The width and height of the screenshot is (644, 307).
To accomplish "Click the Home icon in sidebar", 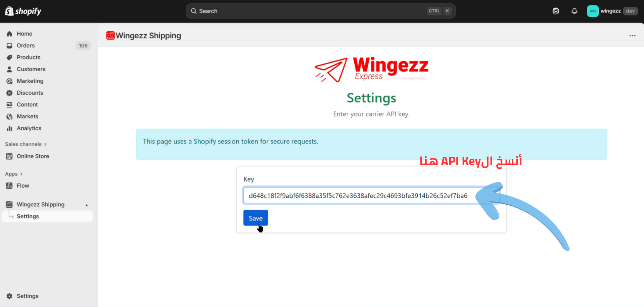I will pos(9,34).
